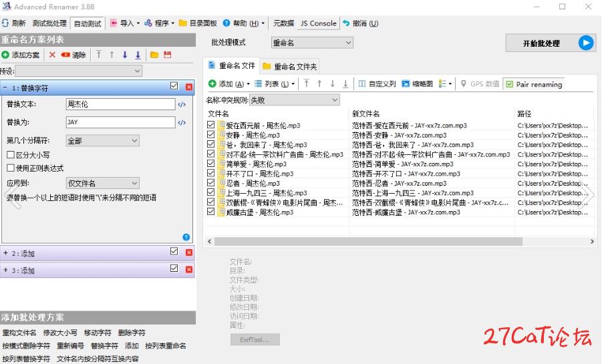Uncheck the file 爱在西元前 - 周杰伦.mp3
Viewport: 602px width, 364px height.
click(210, 125)
